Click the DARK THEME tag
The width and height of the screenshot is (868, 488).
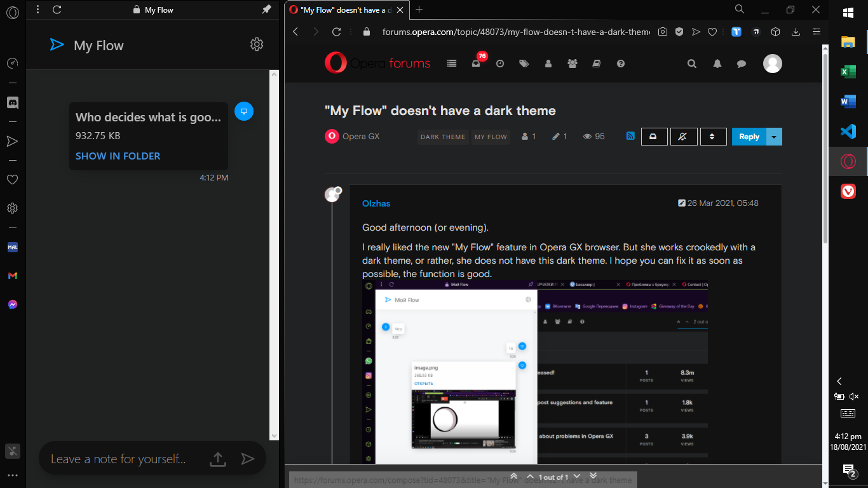point(443,137)
